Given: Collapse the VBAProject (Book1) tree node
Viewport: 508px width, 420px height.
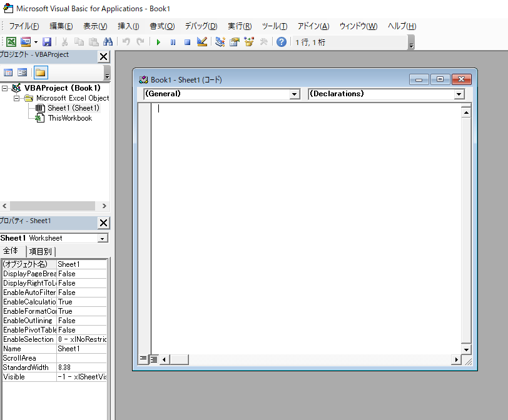Looking at the screenshot, I should coord(5,88).
